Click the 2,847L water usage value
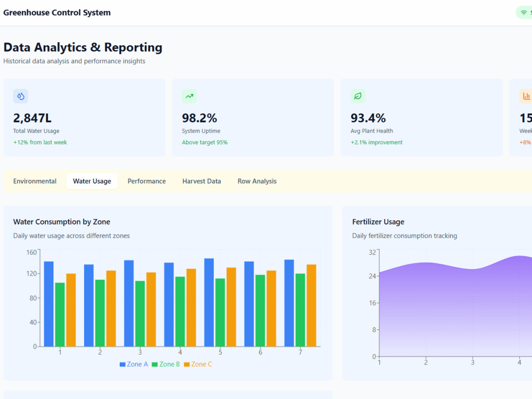 click(32, 118)
